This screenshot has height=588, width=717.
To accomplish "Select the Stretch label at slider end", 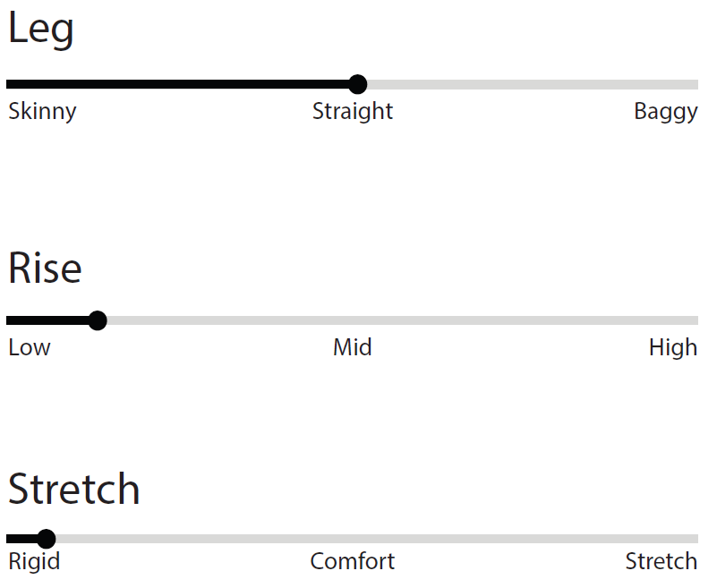I will 662,561.
